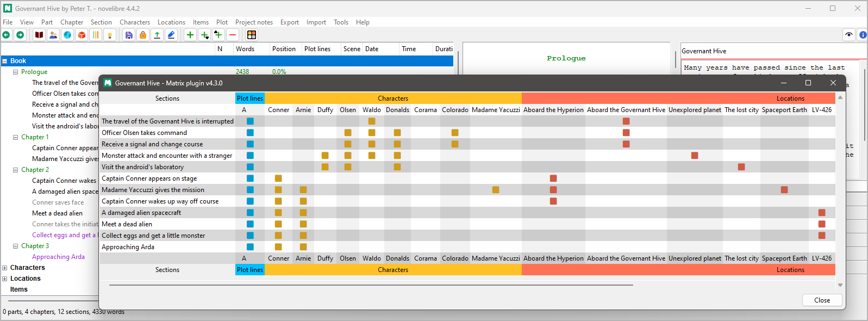
Task: Click the novelibre app icon in title bar
Action: [8, 8]
